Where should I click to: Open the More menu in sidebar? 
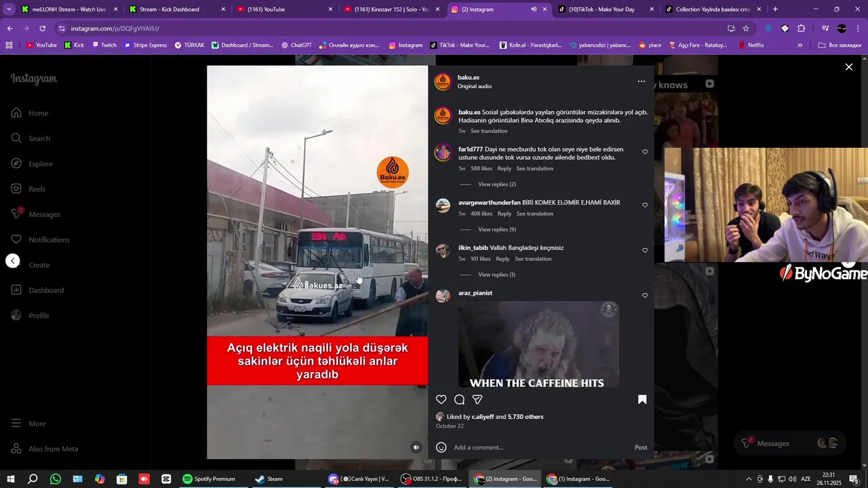pyautogui.click(x=28, y=424)
